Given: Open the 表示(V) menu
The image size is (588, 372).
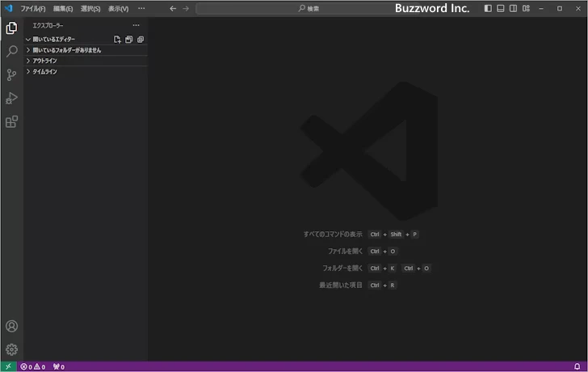Looking at the screenshot, I should (118, 8).
